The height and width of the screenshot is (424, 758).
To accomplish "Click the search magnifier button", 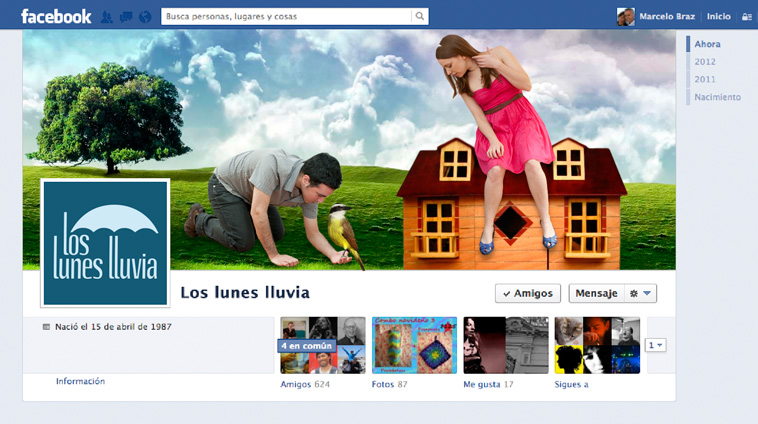I will pos(420,16).
